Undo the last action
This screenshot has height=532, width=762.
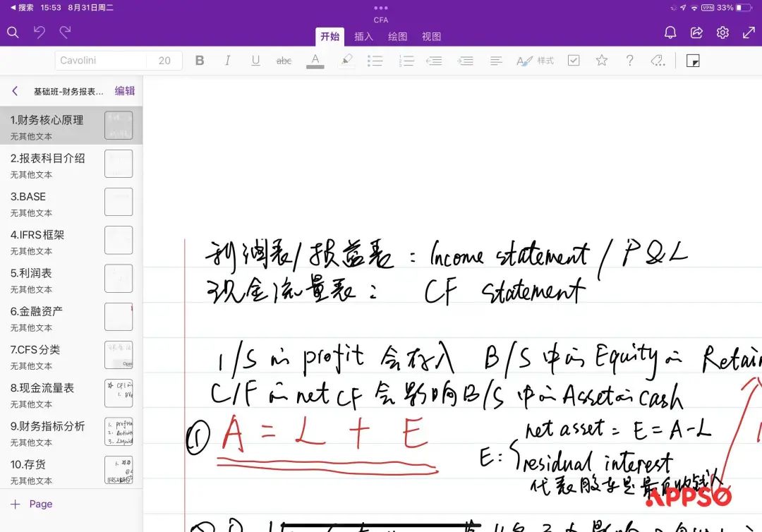(40, 32)
